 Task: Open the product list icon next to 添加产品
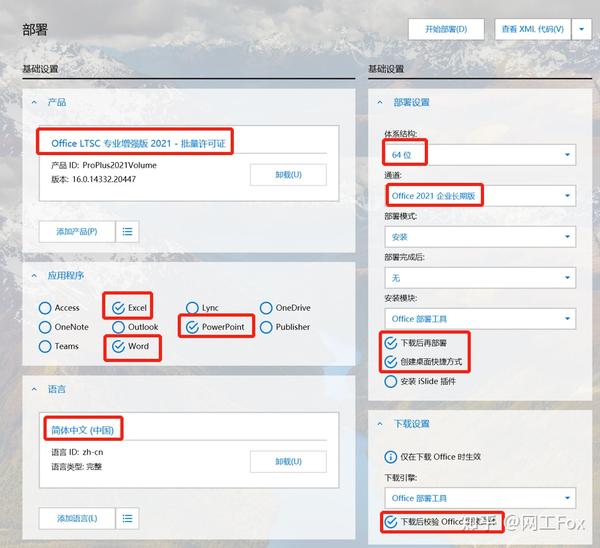127,232
